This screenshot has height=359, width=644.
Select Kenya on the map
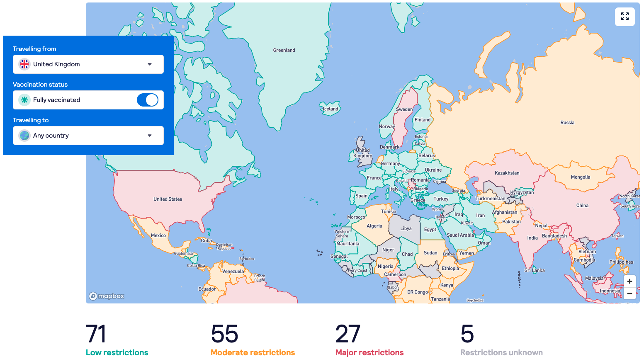(447, 285)
